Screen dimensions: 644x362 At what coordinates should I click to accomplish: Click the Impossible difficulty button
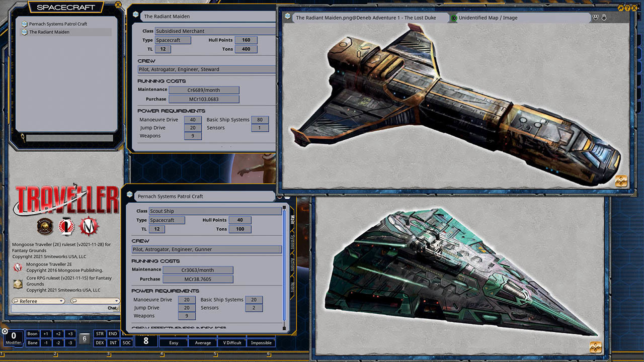coord(261,342)
